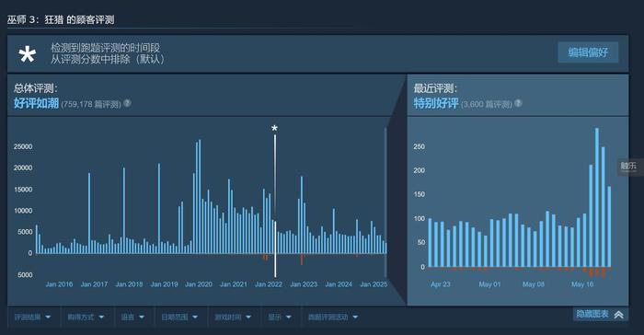Open the 日期范围 dropdown
Image resolution: width=644 pixels, height=335 pixels.
pyautogui.click(x=179, y=317)
